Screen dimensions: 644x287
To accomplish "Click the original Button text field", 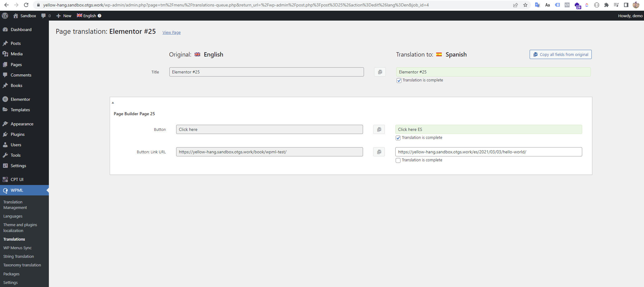I will click(x=270, y=129).
